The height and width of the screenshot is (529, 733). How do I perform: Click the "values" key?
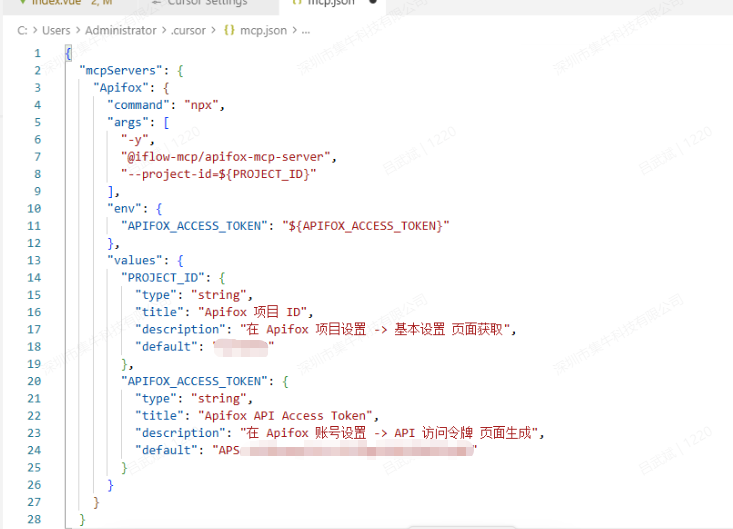tap(135, 260)
